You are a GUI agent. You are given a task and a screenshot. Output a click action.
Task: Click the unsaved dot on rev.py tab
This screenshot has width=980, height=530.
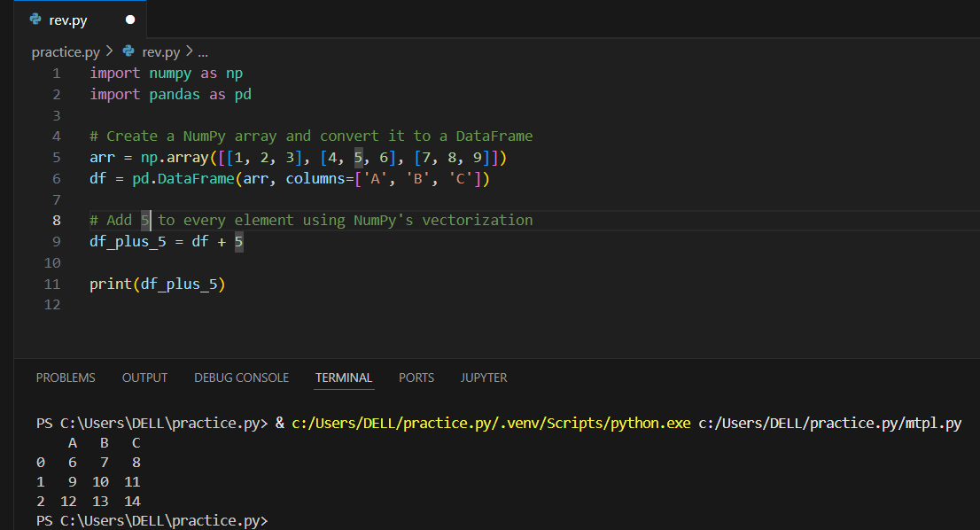130,19
